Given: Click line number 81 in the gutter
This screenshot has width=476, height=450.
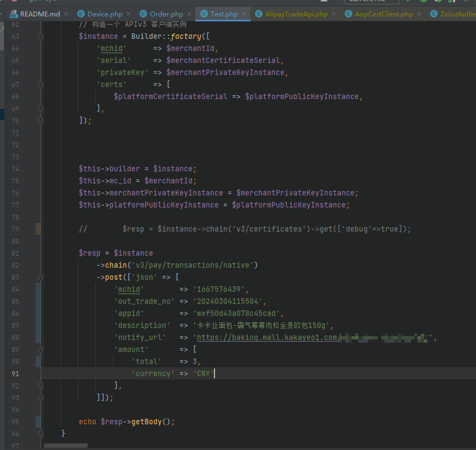Looking at the screenshot, I should tap(15, 253).
